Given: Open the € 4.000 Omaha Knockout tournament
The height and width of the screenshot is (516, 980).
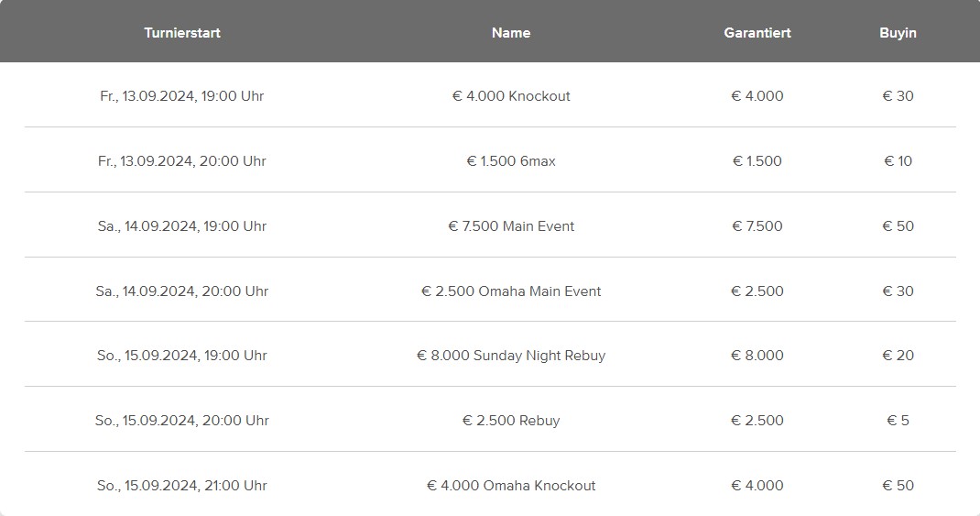Looking at the screenshot, I should coord(511,486).
